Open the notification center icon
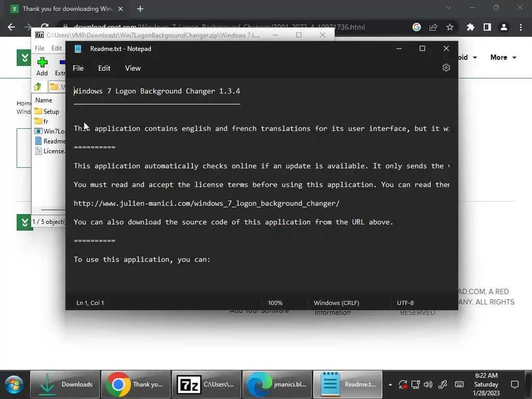532x399 pixels. [515, 384]
